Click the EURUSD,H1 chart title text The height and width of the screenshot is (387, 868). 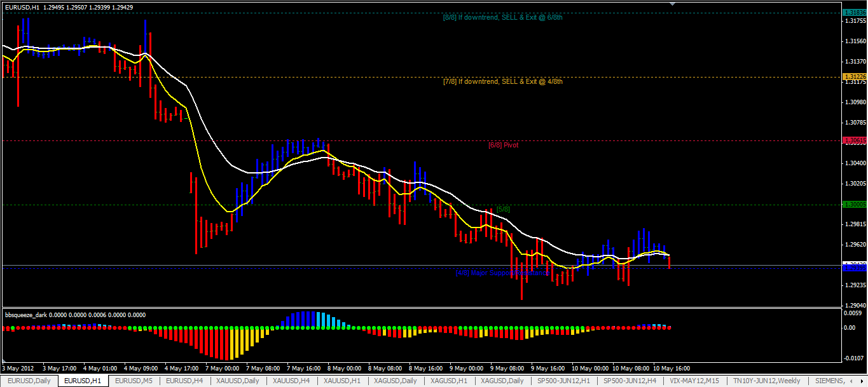point(22,8)
